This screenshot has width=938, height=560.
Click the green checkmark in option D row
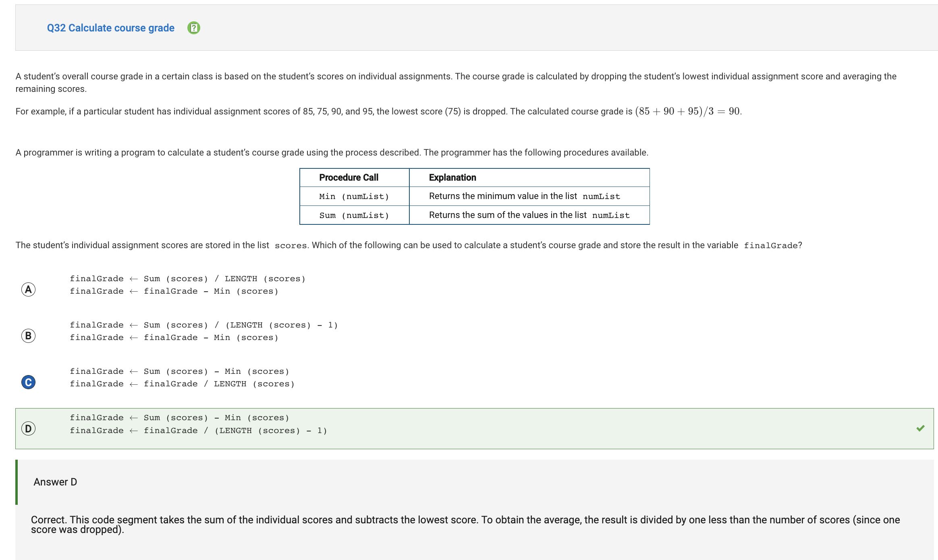tap(920, 428)
